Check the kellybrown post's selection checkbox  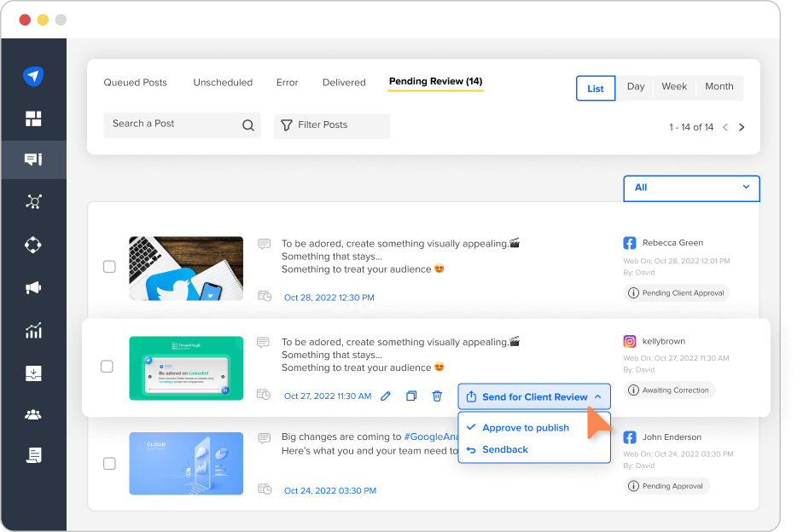click(109, 367)
